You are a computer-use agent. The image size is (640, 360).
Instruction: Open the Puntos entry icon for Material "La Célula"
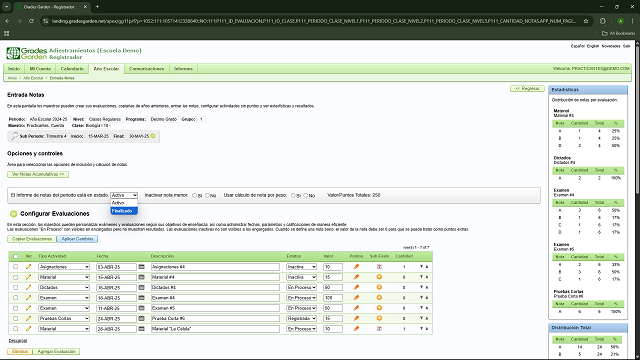coord(356,329)
